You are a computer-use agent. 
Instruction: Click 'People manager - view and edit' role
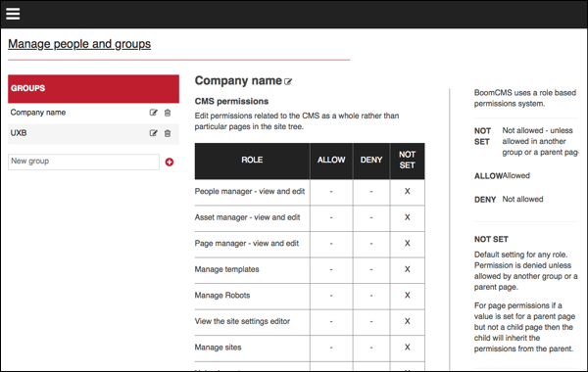[250, 192]
